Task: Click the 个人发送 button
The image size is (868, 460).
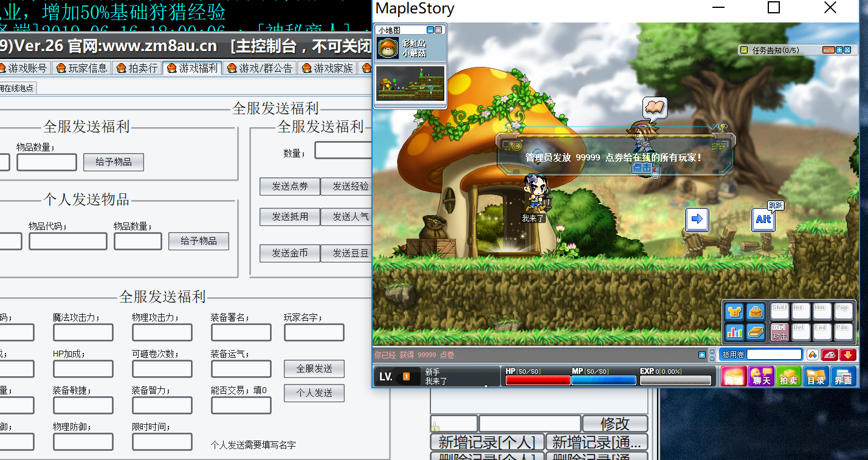Action: [314, 393]
